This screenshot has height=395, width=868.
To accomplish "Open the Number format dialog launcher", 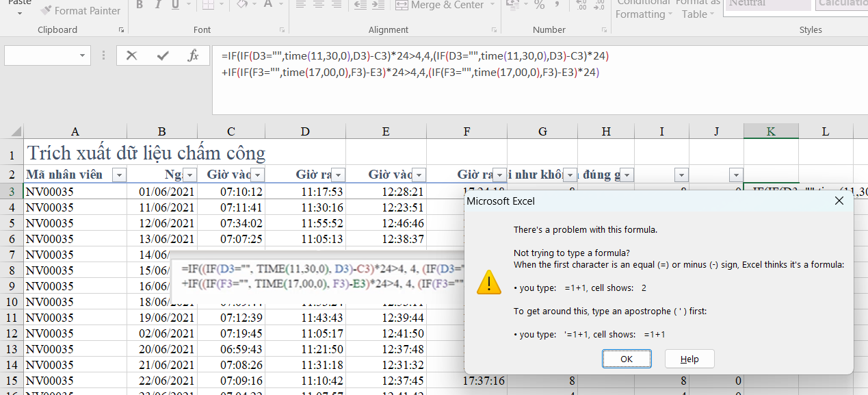I will click(604, 30).
